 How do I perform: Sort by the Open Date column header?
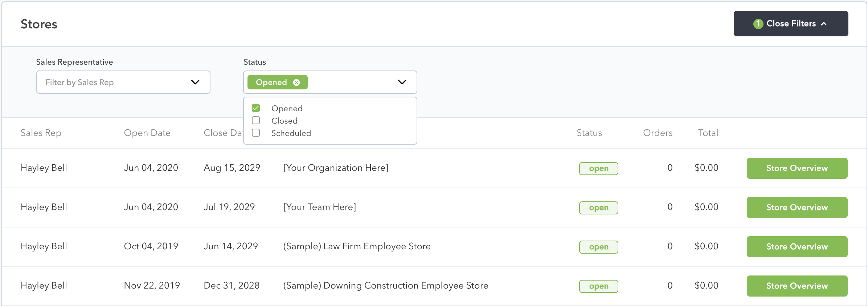[147, 133]
